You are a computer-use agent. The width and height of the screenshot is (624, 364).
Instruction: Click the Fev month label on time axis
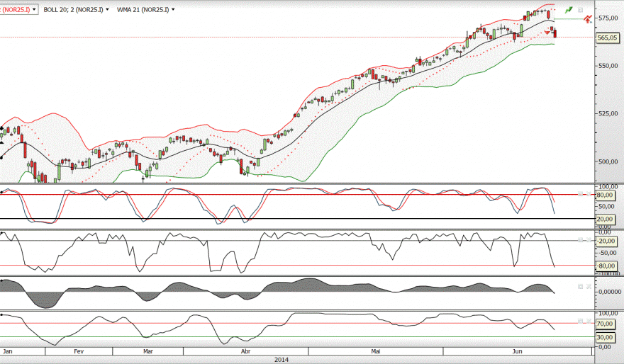(x=79, y=351)
